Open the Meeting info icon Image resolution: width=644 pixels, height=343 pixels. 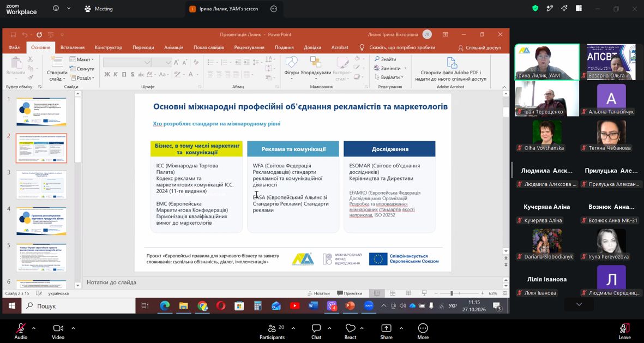(56, 9)
